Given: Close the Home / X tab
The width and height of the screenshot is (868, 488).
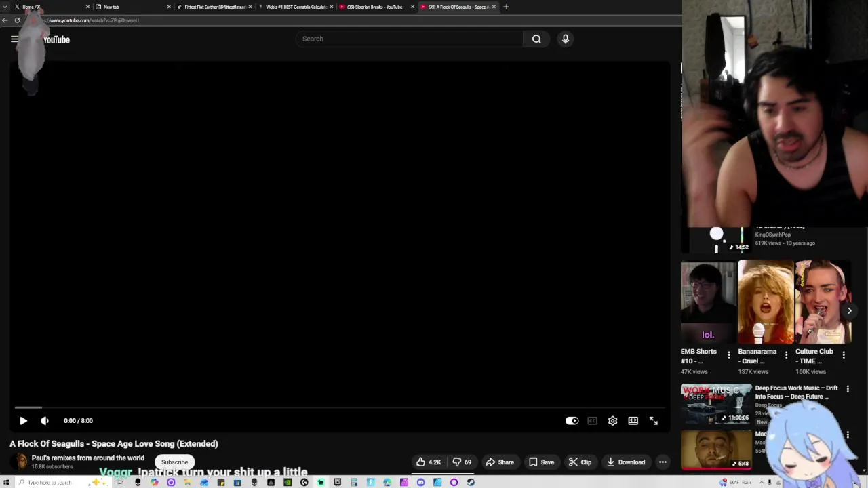Looking at the screenshot, I should tap(87, 7).
